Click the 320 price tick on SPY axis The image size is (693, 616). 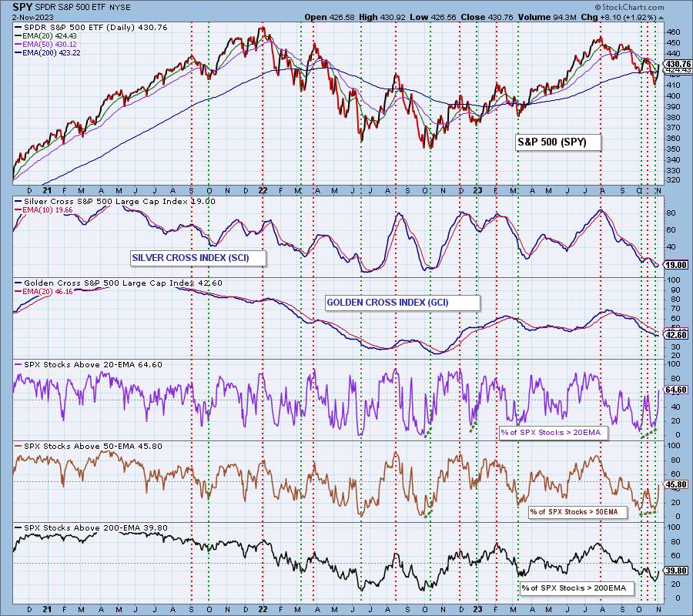tap(674, 181)
